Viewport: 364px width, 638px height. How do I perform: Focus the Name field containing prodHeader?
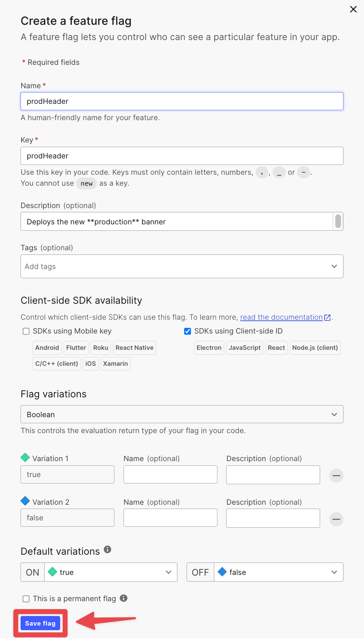pos(182,101)
